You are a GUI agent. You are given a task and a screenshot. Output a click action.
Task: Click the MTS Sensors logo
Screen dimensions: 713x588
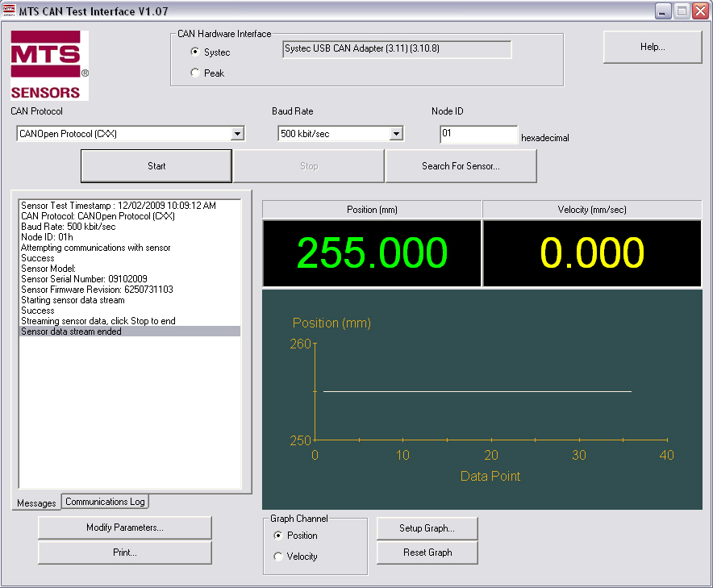pyautogui.click(x=49, y=65)
